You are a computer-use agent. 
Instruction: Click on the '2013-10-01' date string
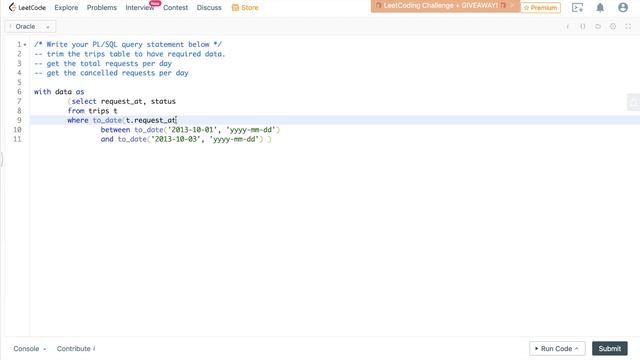(192, 130)
